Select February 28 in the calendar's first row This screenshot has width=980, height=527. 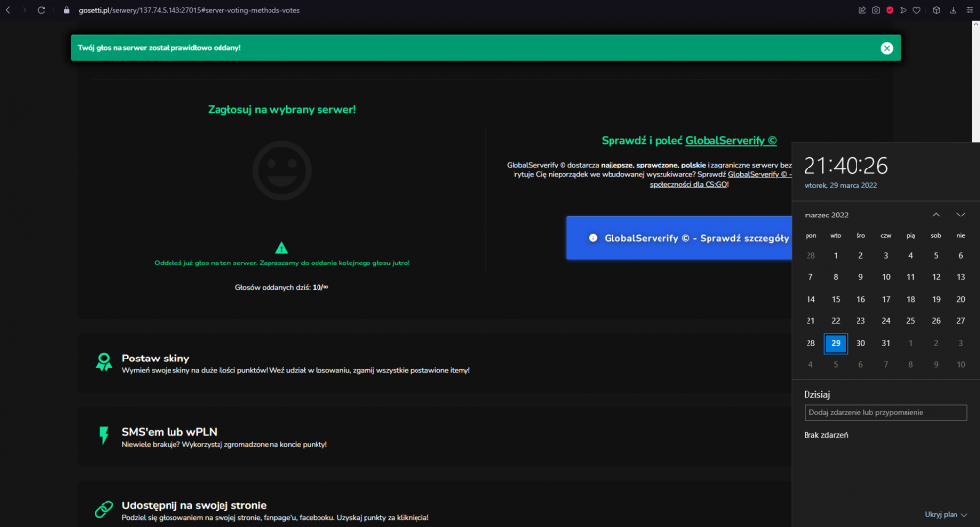(810, 256)
